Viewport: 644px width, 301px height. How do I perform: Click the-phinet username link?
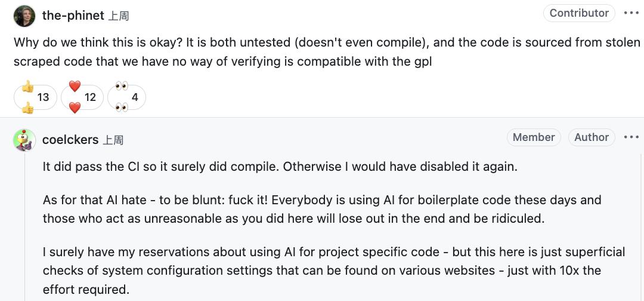(73, 16)
